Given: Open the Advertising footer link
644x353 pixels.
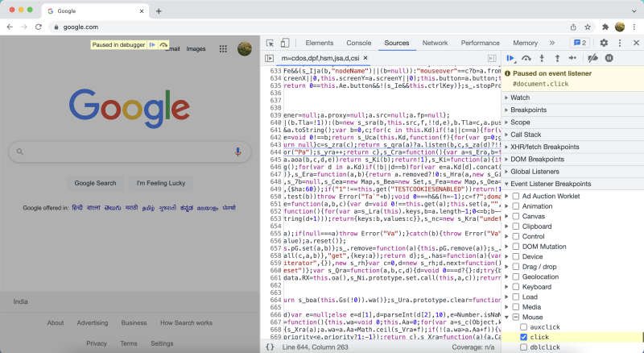Looking at the screenshot, I should 93,323.
